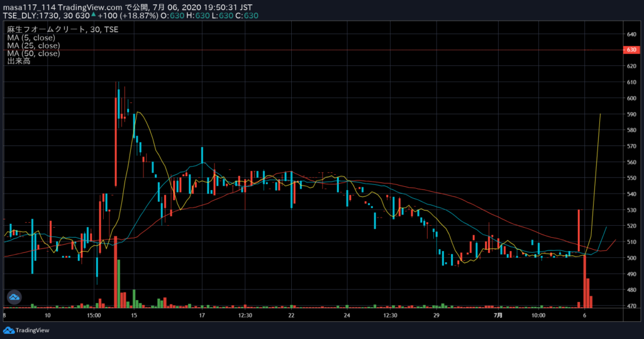
Task: Click the 540 price axis label
Action: [x=631, y=194]
